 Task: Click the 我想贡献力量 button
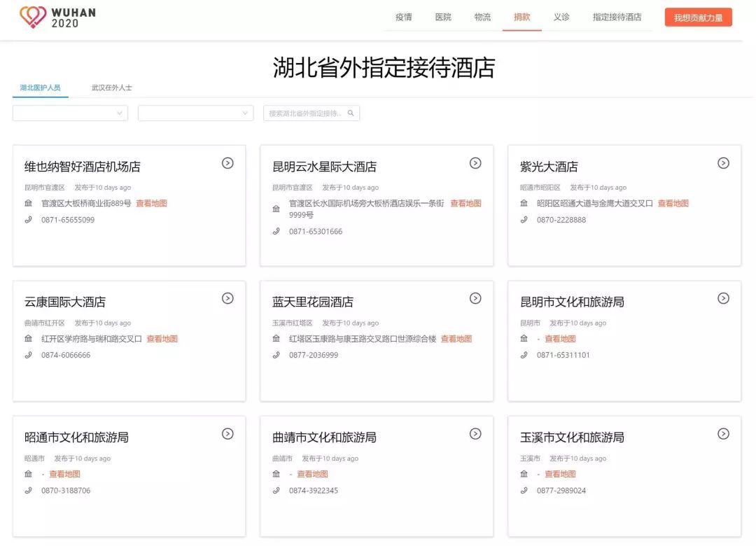coord(698,17)
